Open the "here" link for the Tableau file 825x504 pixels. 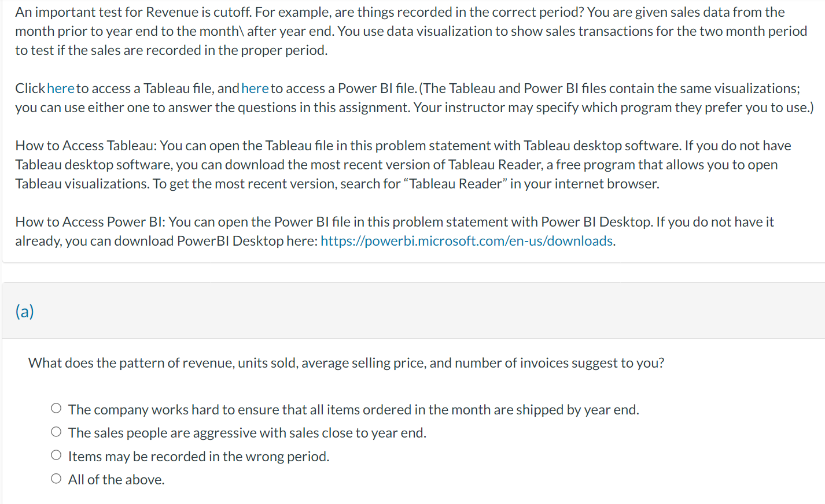61,88
